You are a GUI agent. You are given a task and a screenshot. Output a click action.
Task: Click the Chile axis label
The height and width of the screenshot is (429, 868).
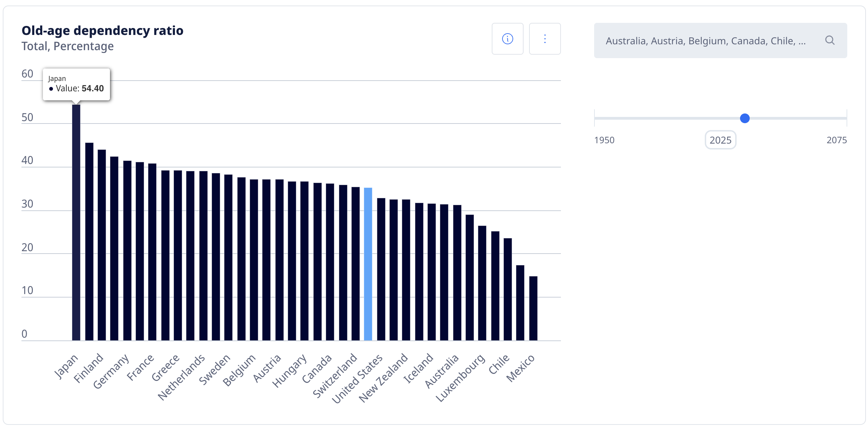click(x=499, y=364)
